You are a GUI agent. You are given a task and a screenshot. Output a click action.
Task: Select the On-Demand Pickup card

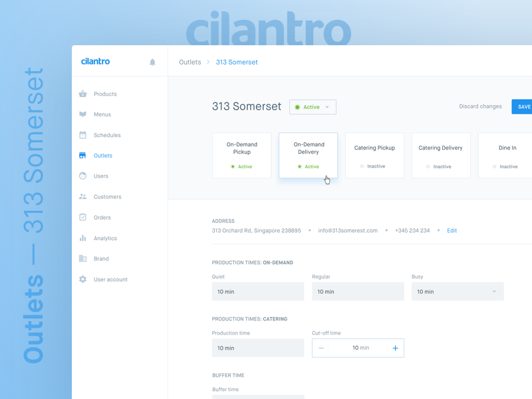[241, 155]
